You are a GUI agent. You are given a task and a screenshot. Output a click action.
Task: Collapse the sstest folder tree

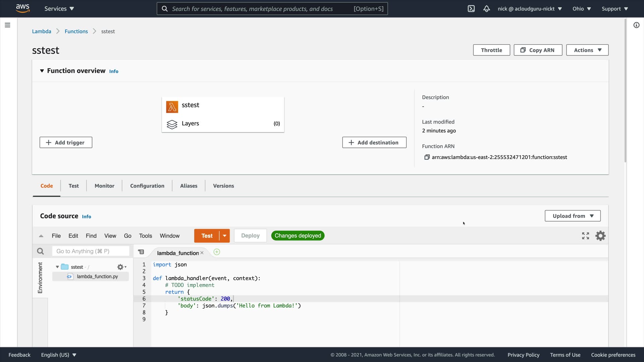point(57,267)
